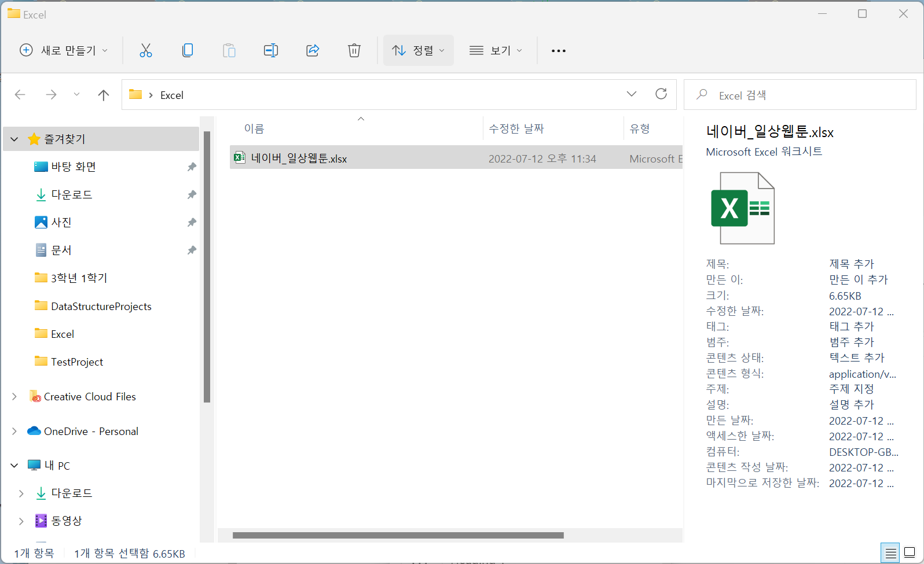The image size is (924, 564).
Task: Open the 보기 view menu
Action: tap(496, 50)
